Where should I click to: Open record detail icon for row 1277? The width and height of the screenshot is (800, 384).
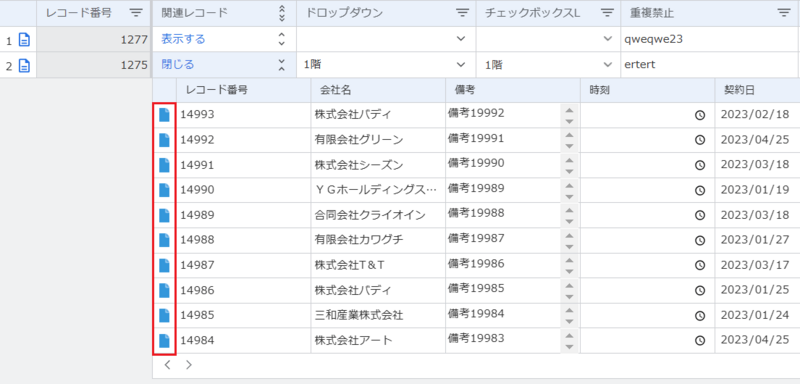click(x=24, y=39)
